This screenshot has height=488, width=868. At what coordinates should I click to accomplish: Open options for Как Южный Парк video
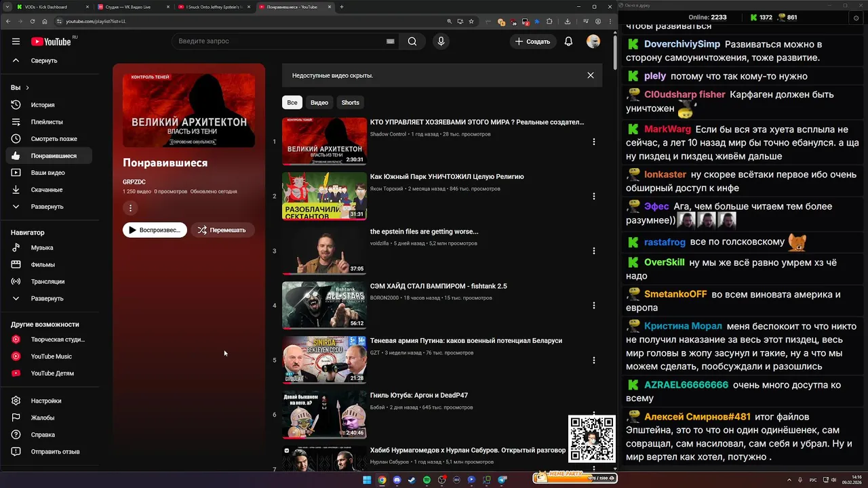point(593,197)
